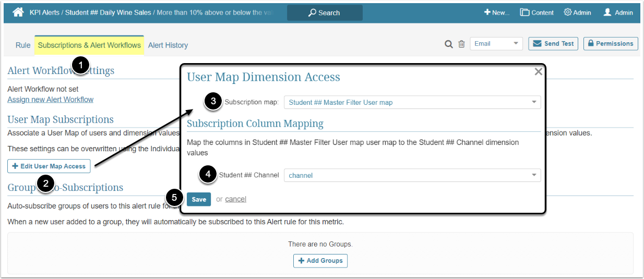Expand the Email dropdown
644x279 pixels.
pos(496,44)
